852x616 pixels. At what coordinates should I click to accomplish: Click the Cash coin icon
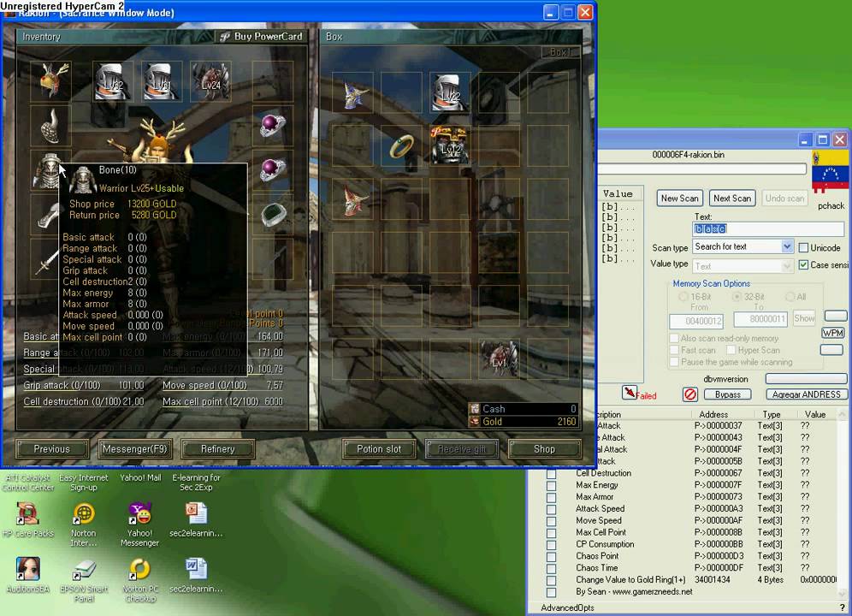click(x=475, y=409)
